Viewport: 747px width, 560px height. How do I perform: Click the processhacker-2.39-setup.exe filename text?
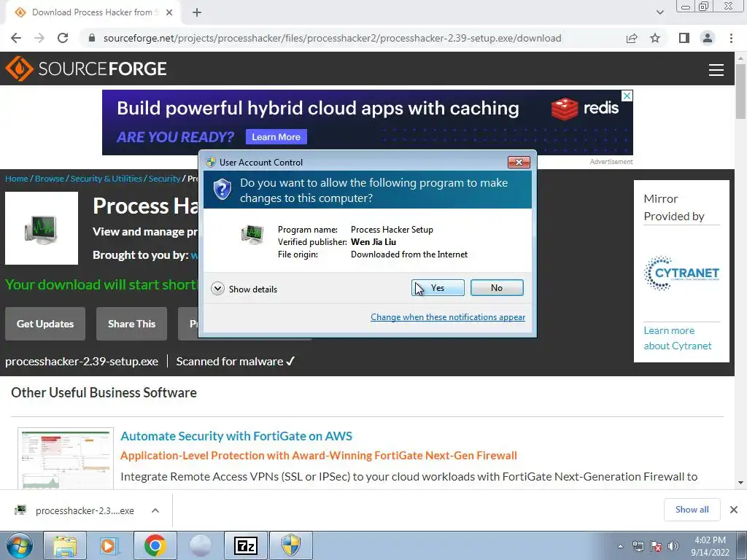pyautogui.click(x=82, y=362)
